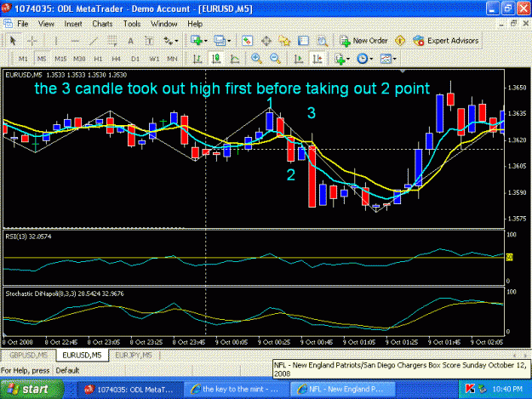
Task: Select the cursor arrow tool
Action: [x=13, y=41]
